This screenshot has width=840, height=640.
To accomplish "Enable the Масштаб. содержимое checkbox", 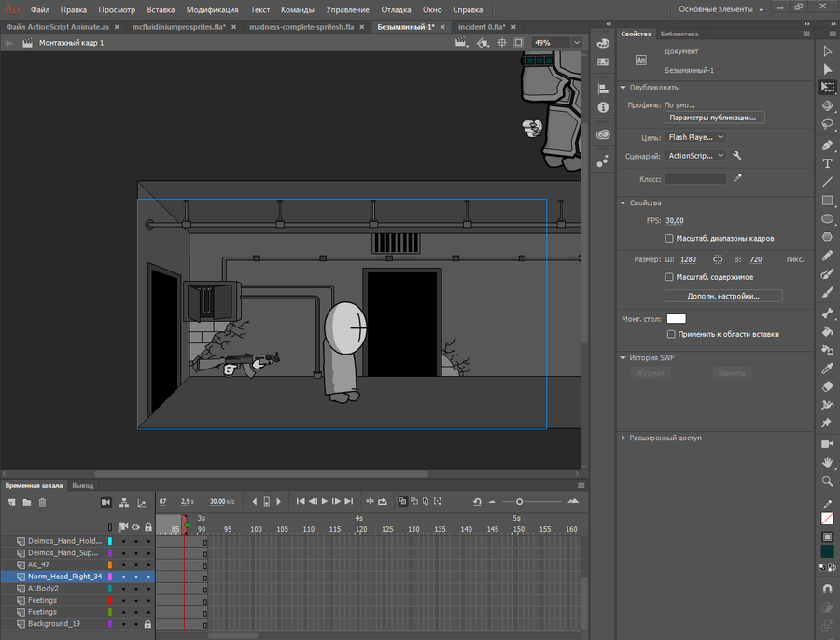I will click(669, 277).
